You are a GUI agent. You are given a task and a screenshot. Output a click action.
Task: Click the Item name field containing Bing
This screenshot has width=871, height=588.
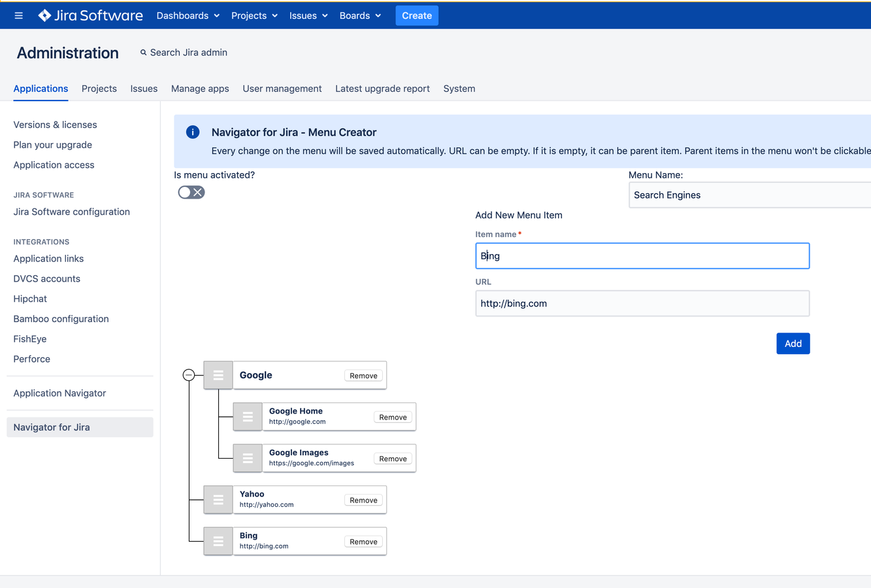pyautogui.click(x=642, y=256)
